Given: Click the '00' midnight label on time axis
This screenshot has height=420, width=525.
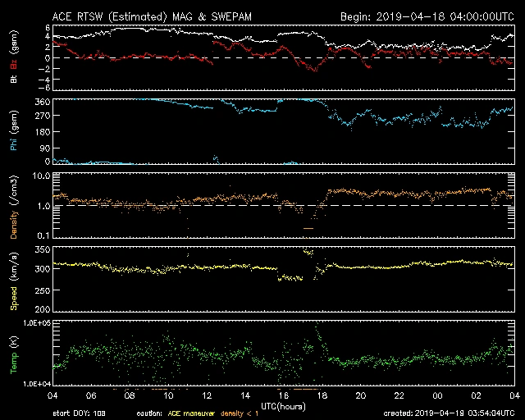Looking at the screenshot, I should click(437, 396).
